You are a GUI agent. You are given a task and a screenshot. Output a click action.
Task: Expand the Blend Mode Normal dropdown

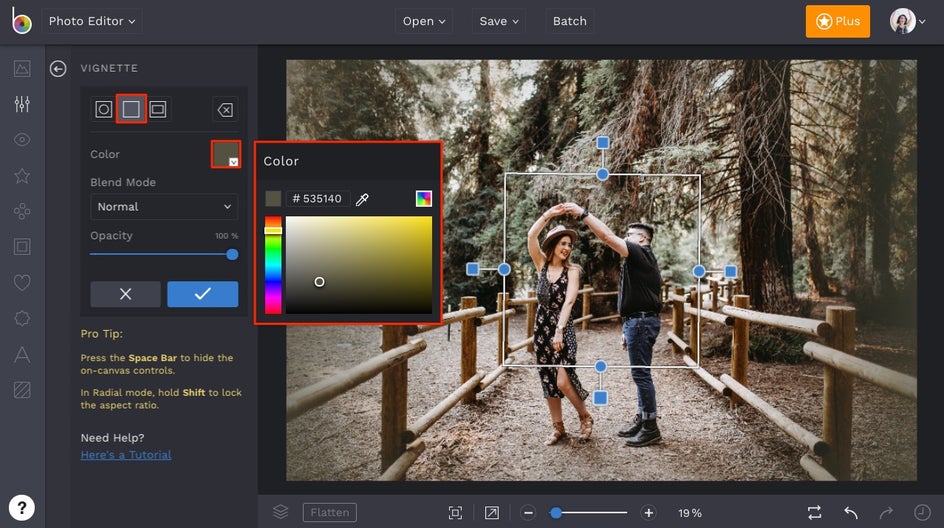point(164,207)
